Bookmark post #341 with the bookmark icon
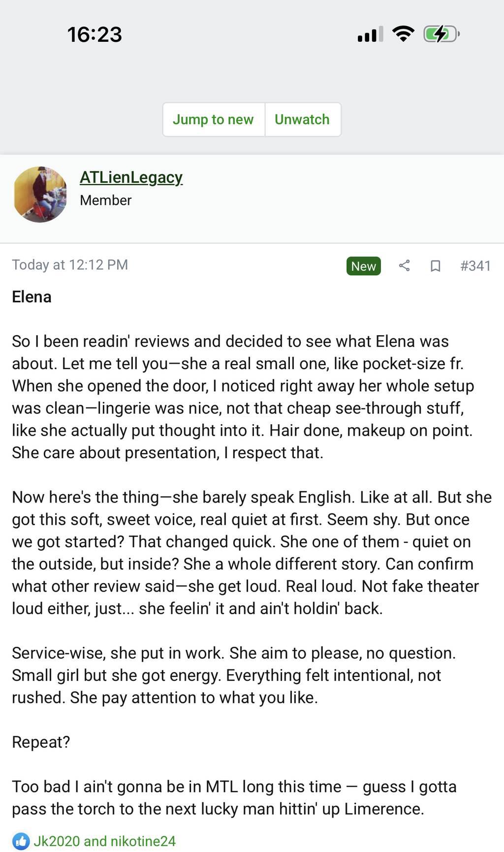The height and width of the screenshot is (852, 504). click(435, 266)
